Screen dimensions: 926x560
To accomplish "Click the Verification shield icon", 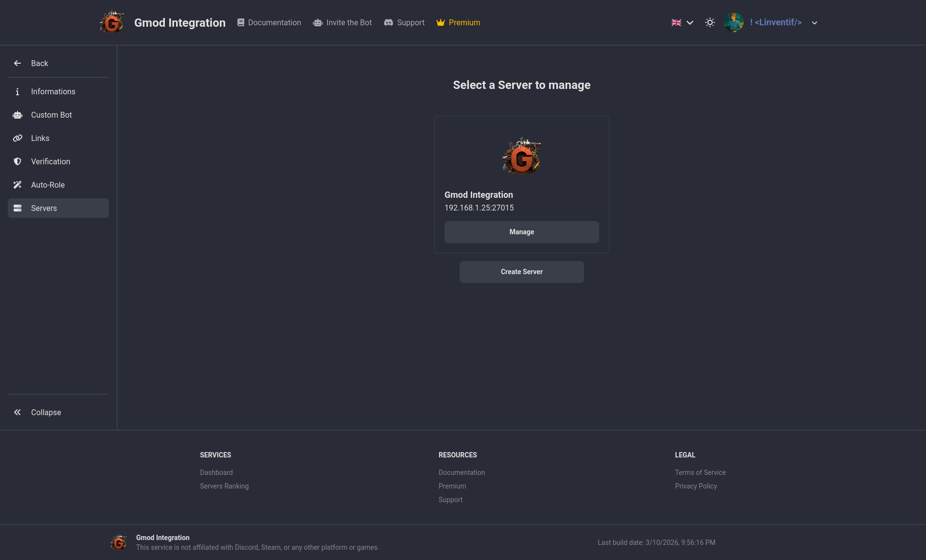I will pos(18,162).
